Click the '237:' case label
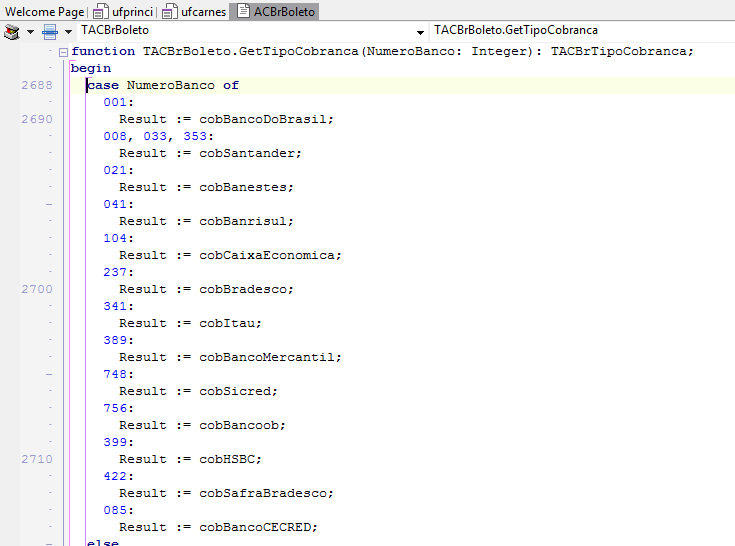Image resolution: width=735 pixels, height=546 pixels. [119, 272]
